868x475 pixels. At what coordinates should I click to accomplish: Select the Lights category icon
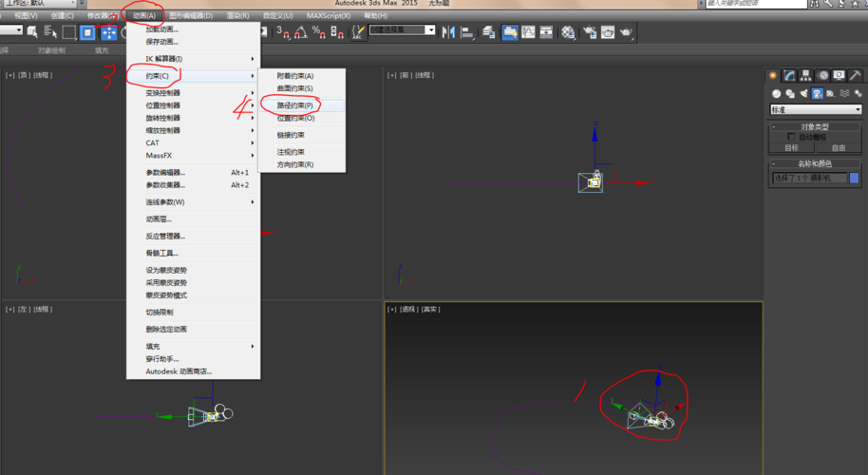(803, 93)
